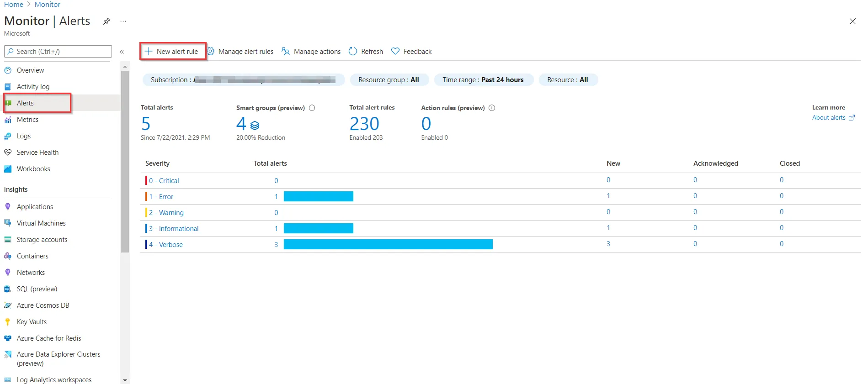Screen dimensions: 868x384
Task: Click the Containers icon
Action: [8, 256]
